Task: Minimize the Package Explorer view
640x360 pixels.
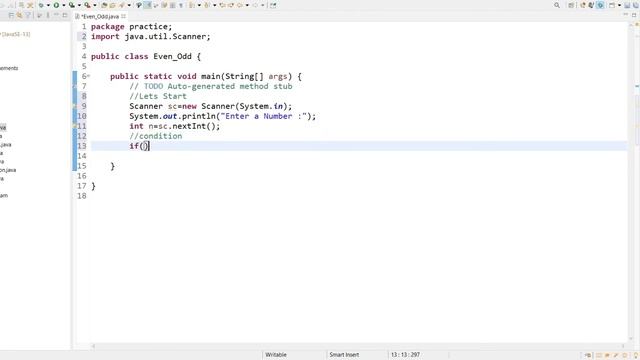Action: [56, 15]
